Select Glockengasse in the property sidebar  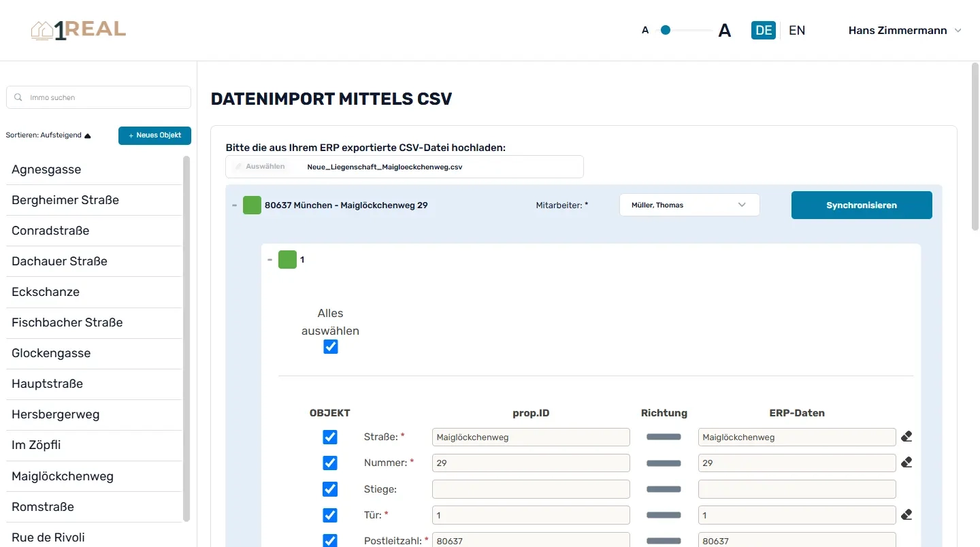click(x=51, y=353)
